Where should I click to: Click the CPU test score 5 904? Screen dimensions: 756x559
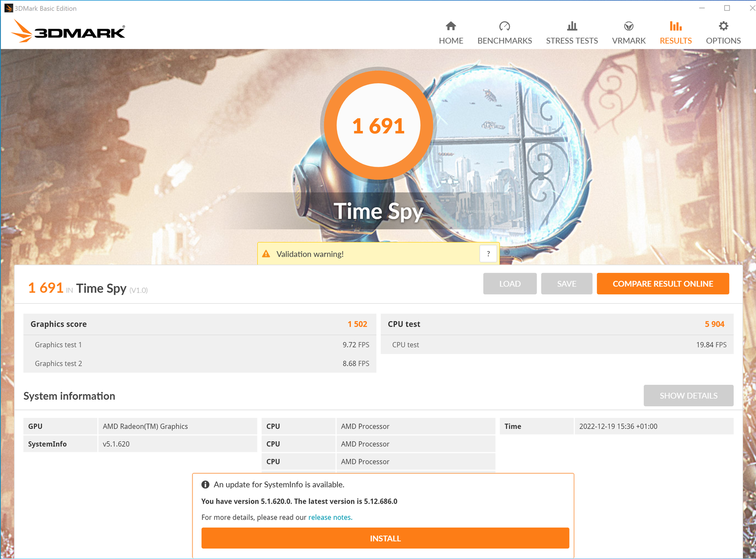point(715,324)
